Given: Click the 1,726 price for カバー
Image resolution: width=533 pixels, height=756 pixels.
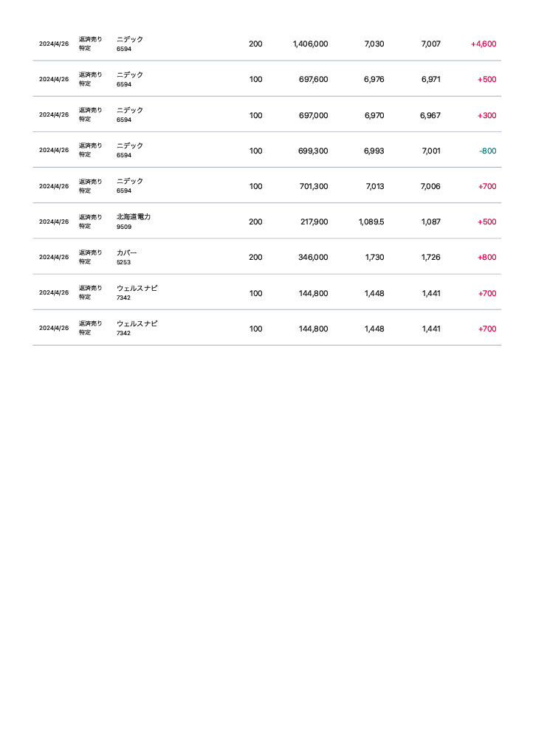Looking at the screenshot, I should point(431,258).
